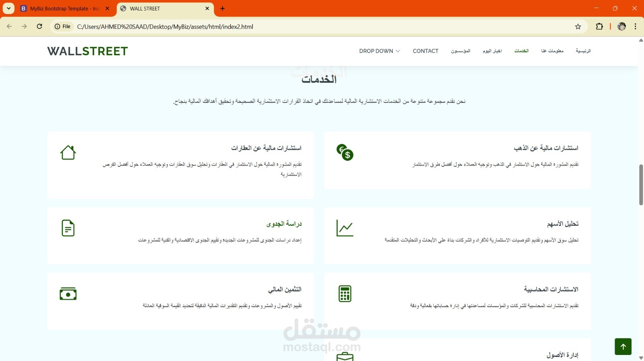Click the accounting consulting description text

pos(494,306)
